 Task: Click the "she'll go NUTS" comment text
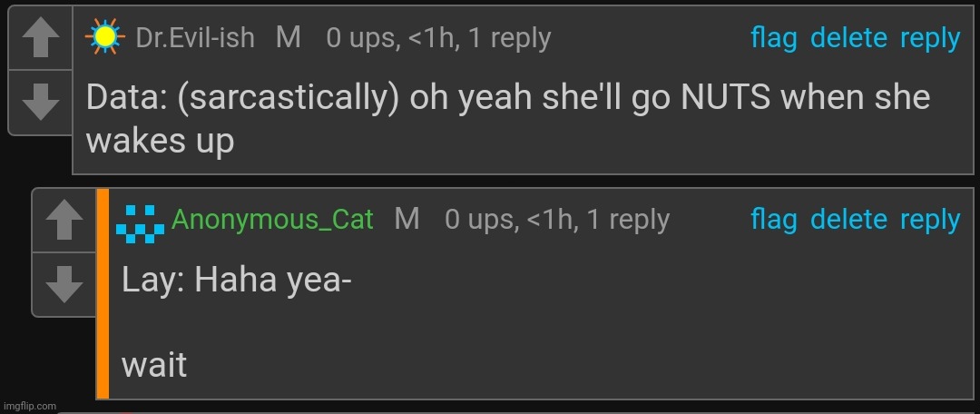coord(508,98)
